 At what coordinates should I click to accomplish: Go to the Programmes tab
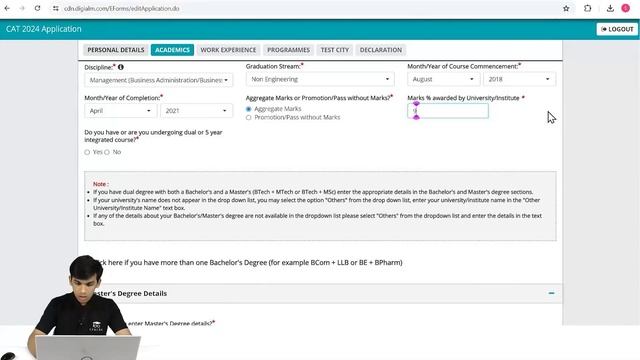pos(288,50)
